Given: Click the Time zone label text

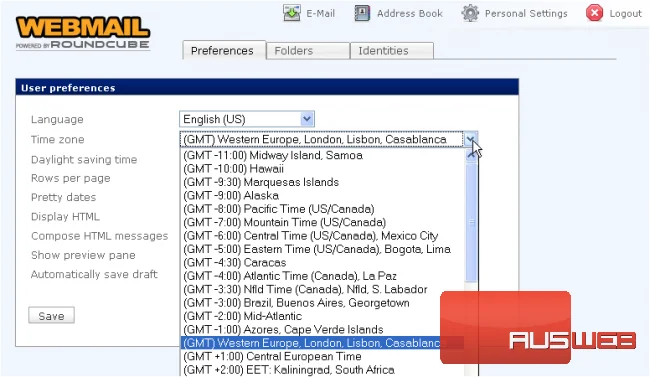Looking at the screenshot, I should (58, 139).
